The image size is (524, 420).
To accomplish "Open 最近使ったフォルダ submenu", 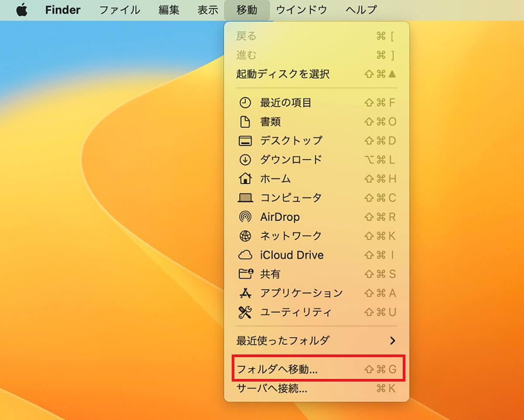I will coord(317,341).
